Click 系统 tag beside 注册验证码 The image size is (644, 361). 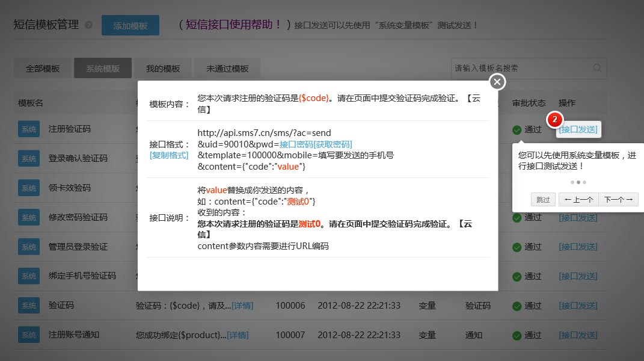(x=29, y=129)
